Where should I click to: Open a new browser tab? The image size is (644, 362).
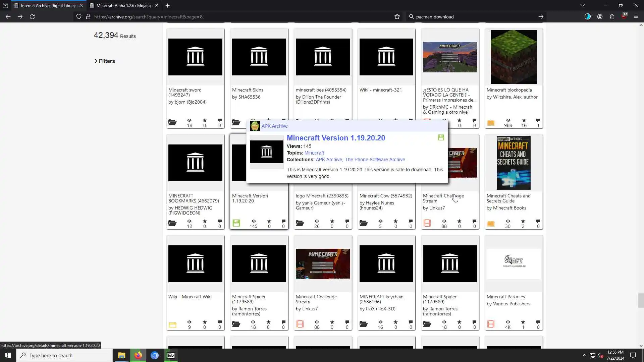[x=167, y=5]
